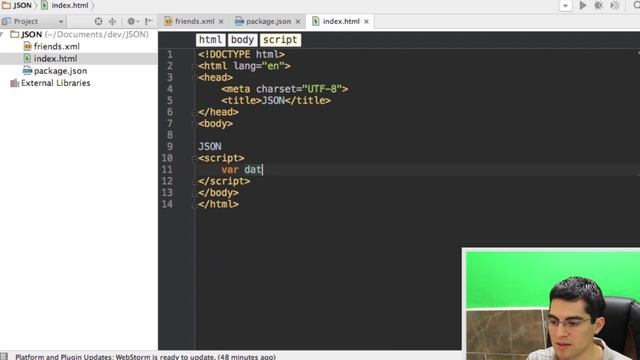
Task: Fold the body tag at line 7
Action: [x=195, y=124]
